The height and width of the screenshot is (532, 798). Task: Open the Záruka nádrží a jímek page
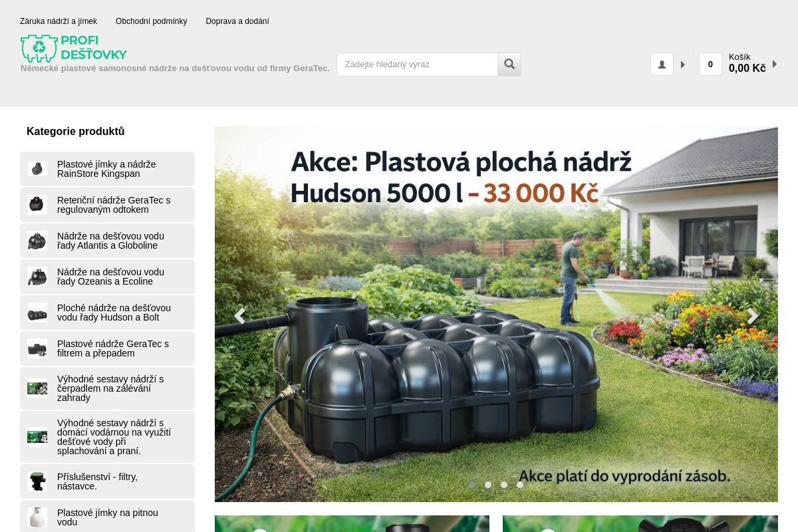[59, 21]
